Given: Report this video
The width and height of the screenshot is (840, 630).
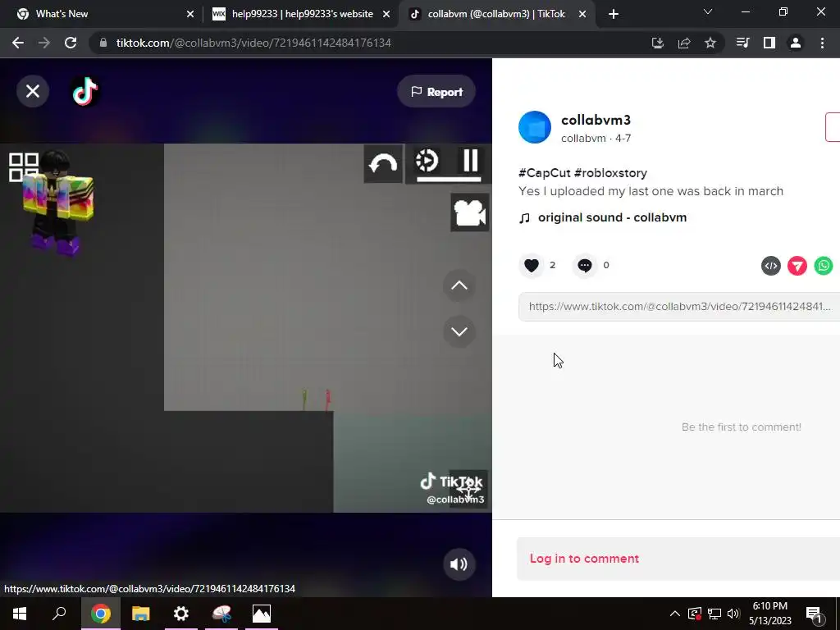Looking at the screenshot, I should 436,92.
